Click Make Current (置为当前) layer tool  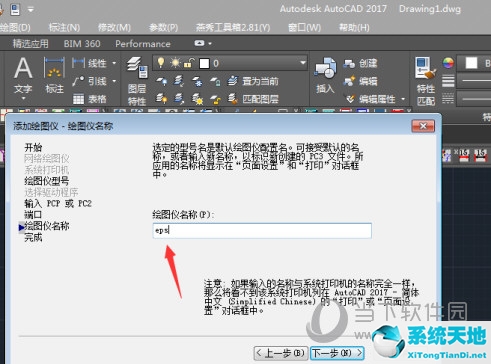[x=253, y=81]
